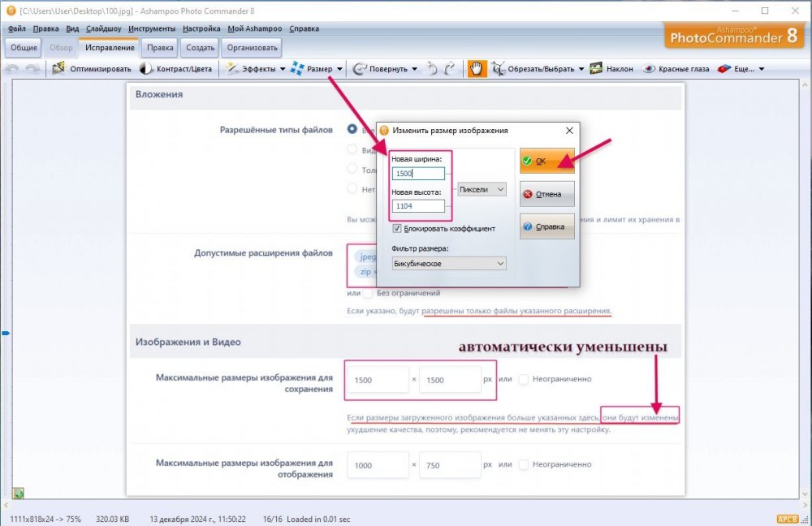Click the Наклон tilt tool icon
Image resolution: width=812 pixels, height=526 pixels.
pyautogui.click(x=596, y=69)
